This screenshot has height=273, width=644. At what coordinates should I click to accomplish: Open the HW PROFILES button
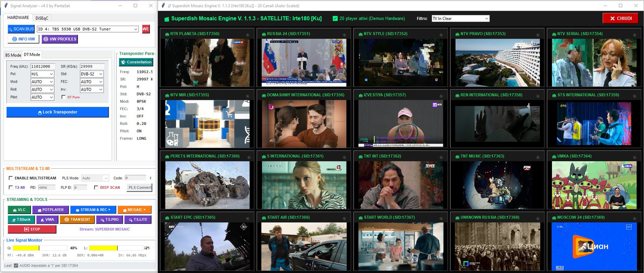tap(60, 39)
